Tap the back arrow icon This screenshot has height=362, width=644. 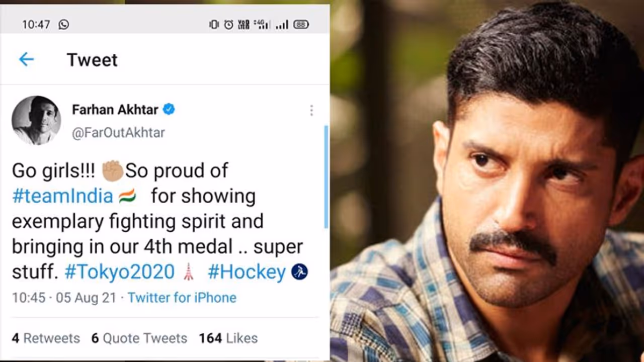pos(26,59)
